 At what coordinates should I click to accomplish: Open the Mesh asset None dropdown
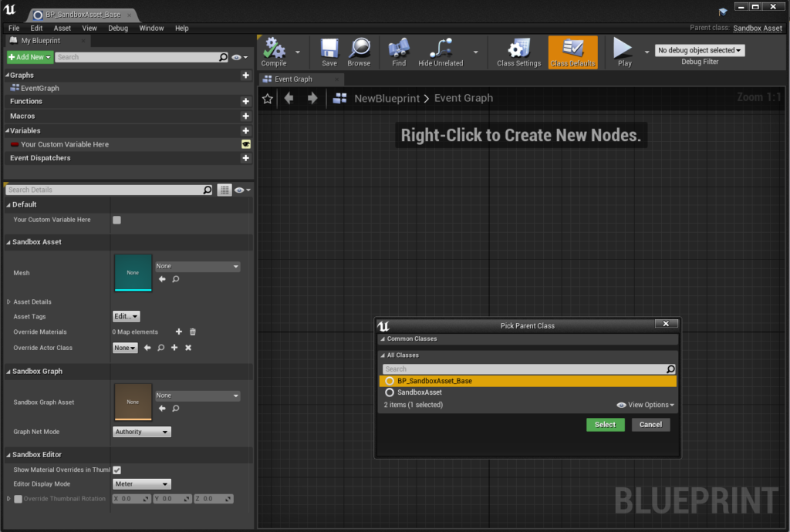coord(197,266)
